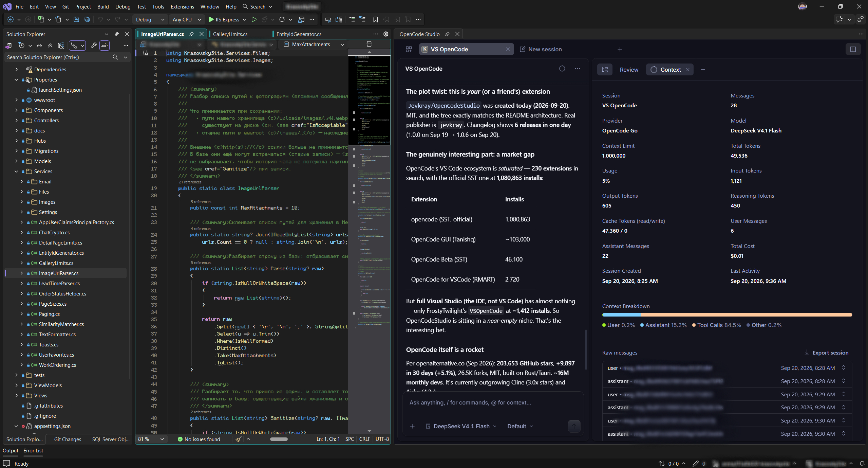The image size is (868, 468).
Task: Click the code cleanup broom icon
Action: click(x=238, y=439)
